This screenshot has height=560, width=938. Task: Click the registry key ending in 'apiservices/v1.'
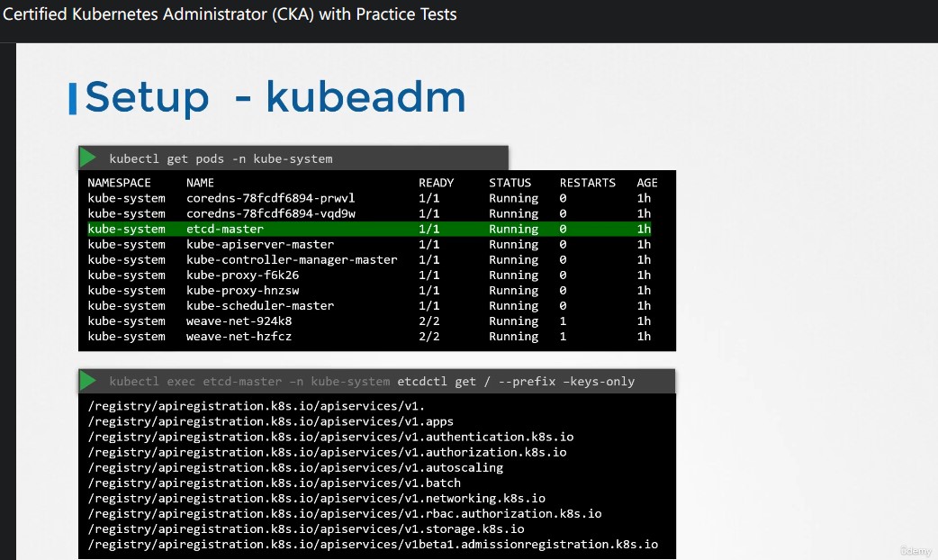pos(256,406)
